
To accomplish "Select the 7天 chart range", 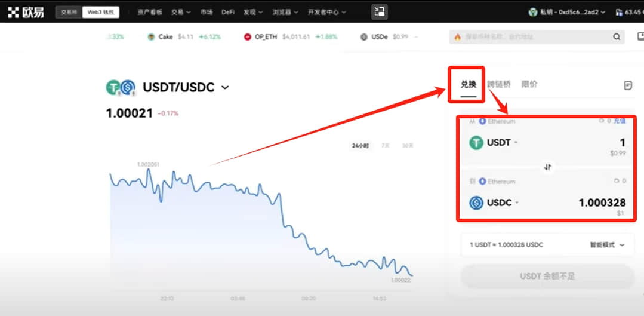I will point(385,146).
